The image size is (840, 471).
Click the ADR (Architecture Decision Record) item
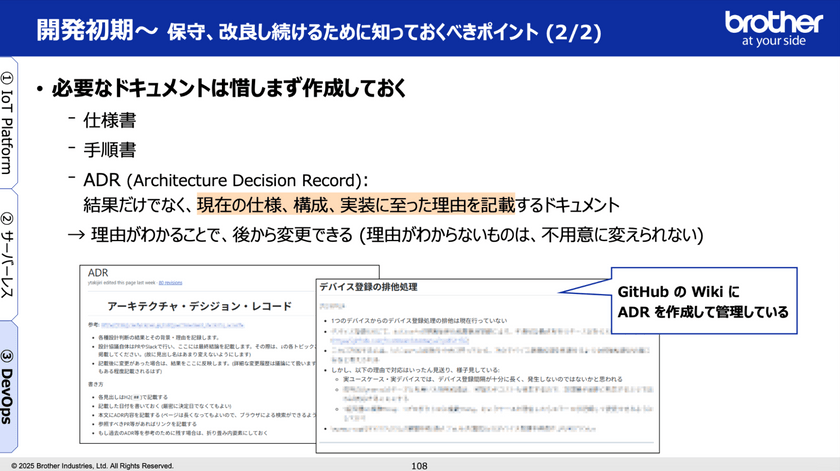coord(230,178)
